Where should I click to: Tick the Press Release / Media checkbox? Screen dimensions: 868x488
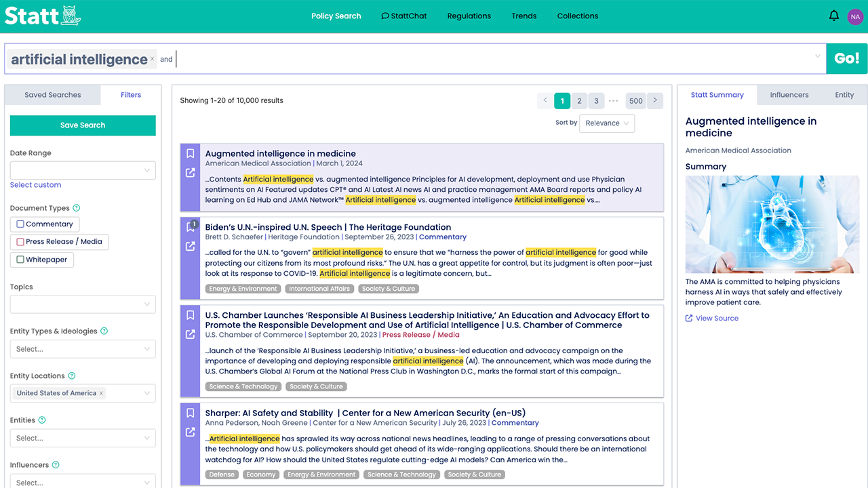click(20, 242)
